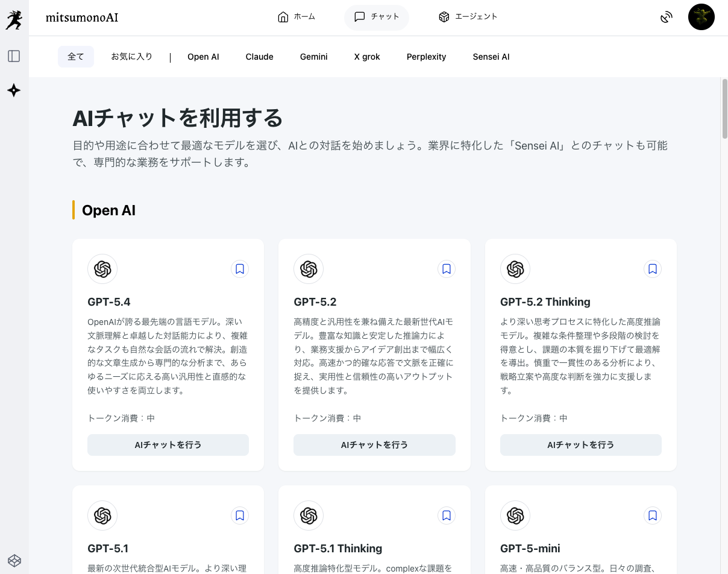
Task: Go to the ホーム page
Action: [x=297, y=17]
